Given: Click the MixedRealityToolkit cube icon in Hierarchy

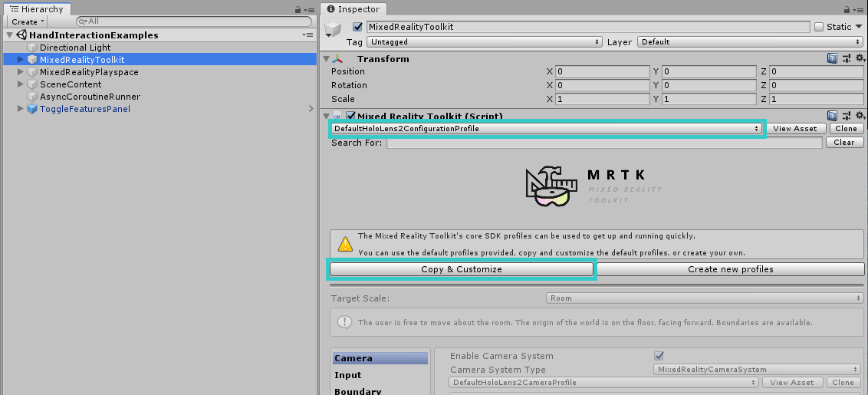Looking at the screenshot, I should click(x=32, y=60).
